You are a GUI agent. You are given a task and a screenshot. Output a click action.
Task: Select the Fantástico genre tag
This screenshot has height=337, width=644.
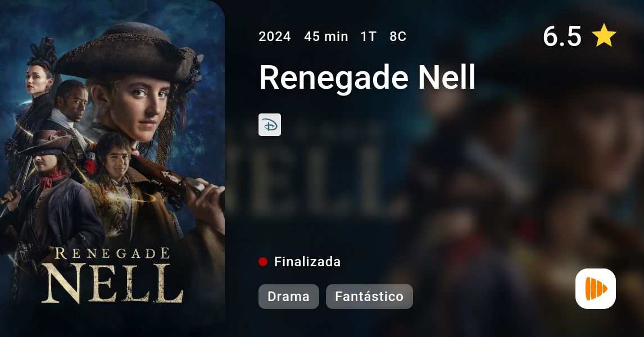point(369,297)
